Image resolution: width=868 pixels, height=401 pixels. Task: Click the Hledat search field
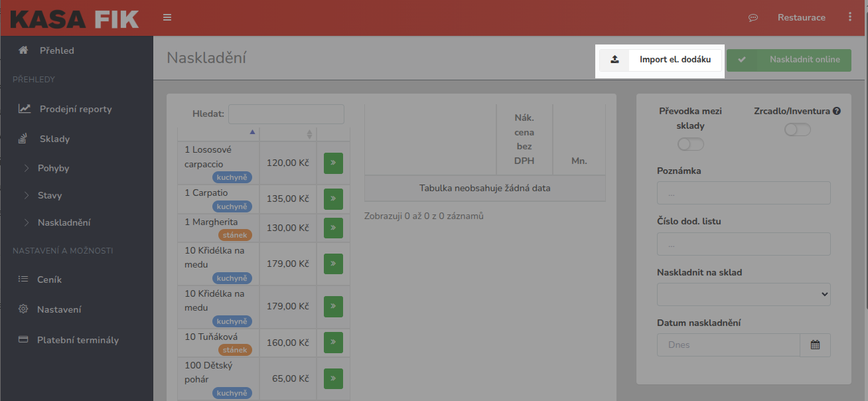click(286, 114)
